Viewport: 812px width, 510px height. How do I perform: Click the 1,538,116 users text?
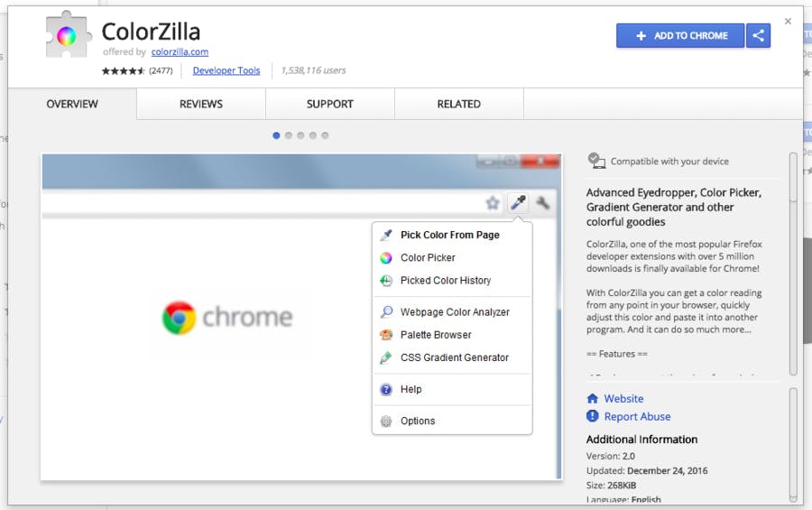(x=313, y=70)
